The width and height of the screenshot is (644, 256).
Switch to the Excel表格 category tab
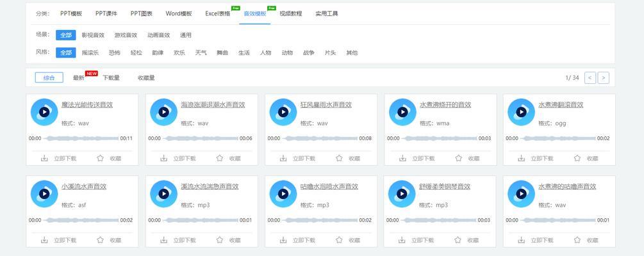218,13
